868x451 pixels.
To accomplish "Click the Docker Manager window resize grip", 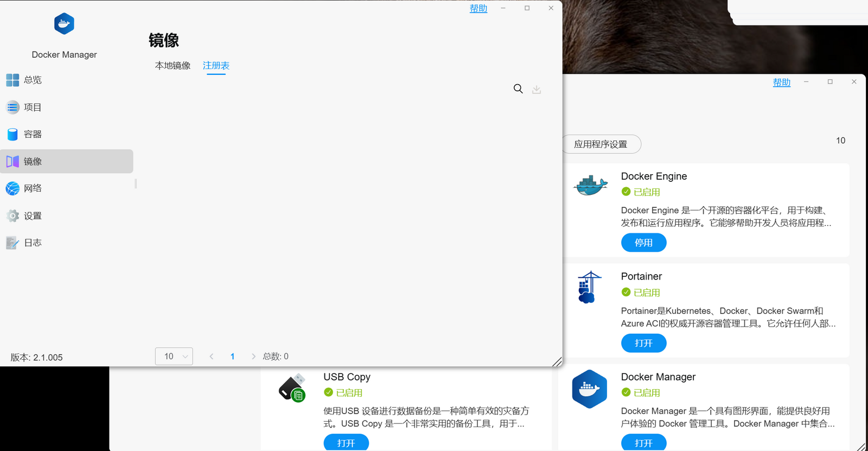I will 557,361.
